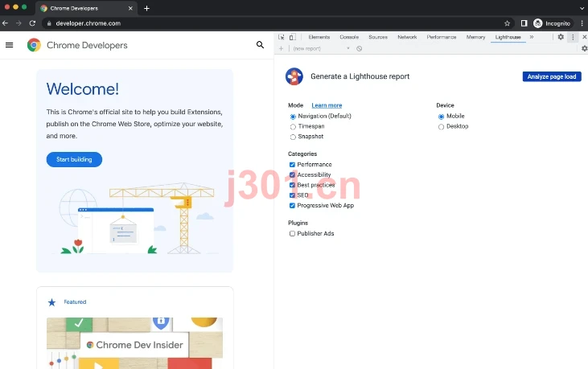Uncheck the Best practices category

pos(292,185)
